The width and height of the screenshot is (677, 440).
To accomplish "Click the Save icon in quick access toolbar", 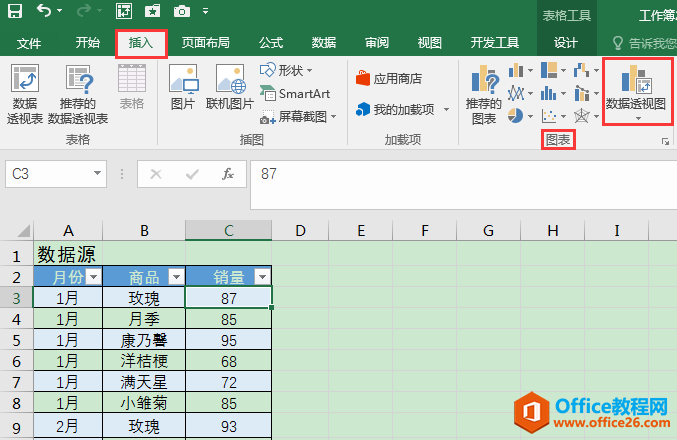I will pos(15,10).
